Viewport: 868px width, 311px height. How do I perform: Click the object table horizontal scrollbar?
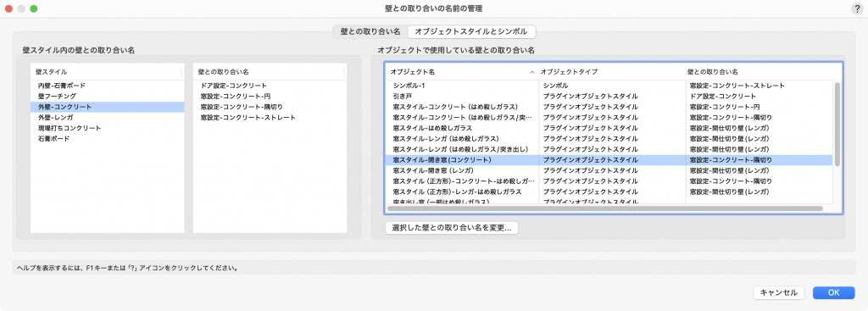pyautogui.click(x=605, y=208)
